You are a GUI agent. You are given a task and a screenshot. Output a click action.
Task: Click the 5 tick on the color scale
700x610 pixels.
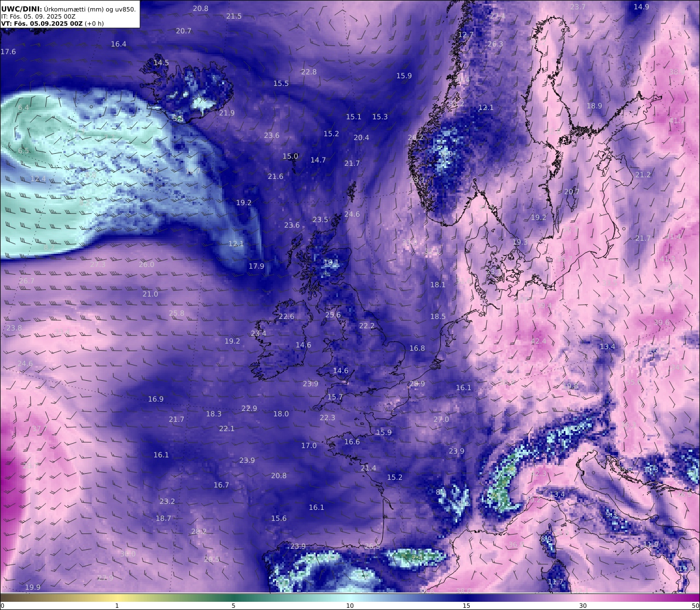coord(234,606)
